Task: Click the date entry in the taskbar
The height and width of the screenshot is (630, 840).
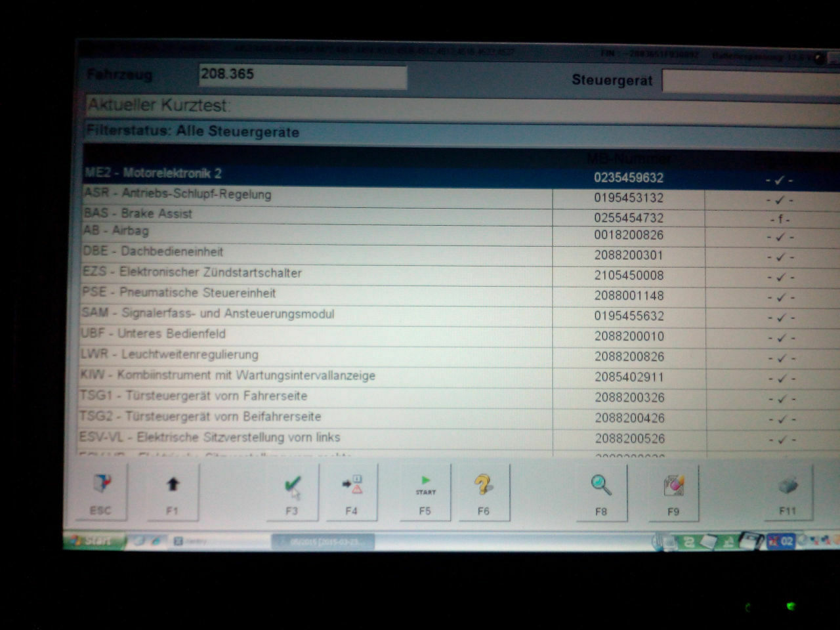Action: click(x=325, y=542)
